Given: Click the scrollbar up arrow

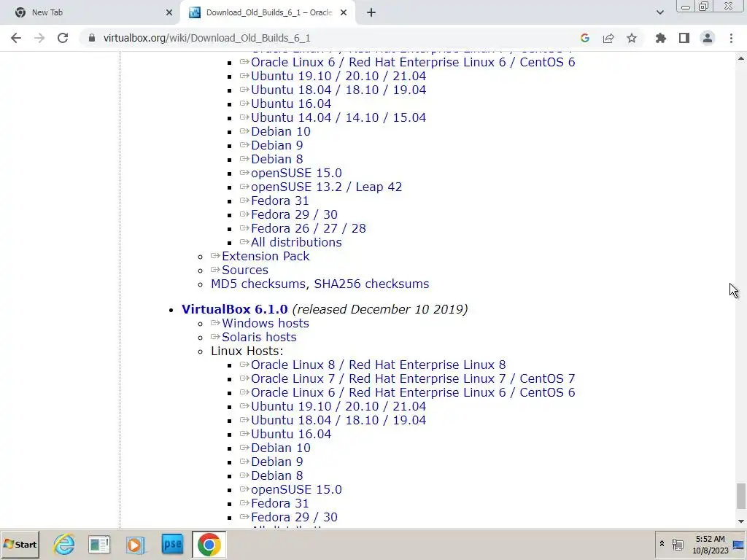Looking at the screenshot, I should 741,58.
